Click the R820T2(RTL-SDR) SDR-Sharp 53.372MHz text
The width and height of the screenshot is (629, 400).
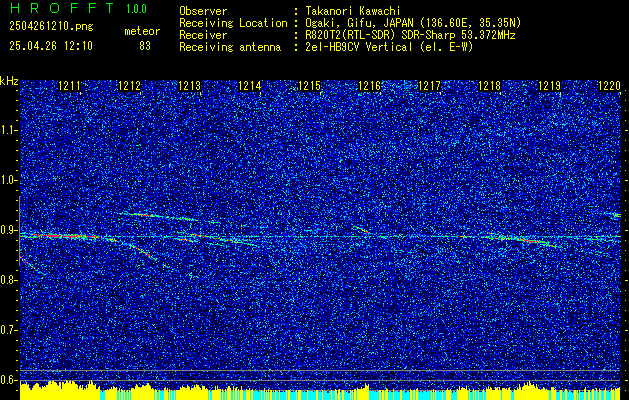tap(410, 35)
